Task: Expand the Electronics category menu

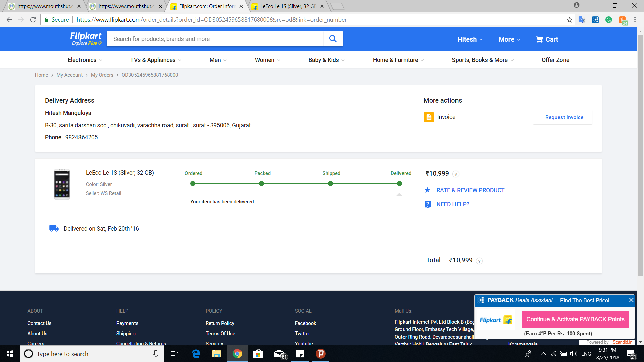Action: (85, 60)
